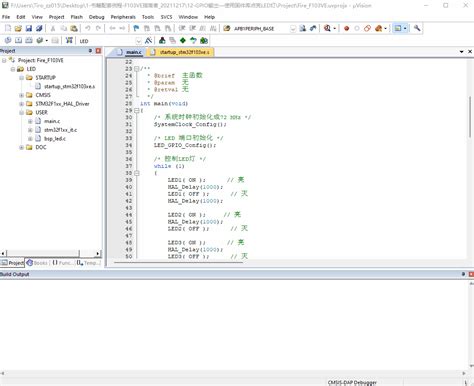Open the APB1PERIPH_BASE find box dropdown
Viewport: 474px width, 386px height.
point(293,29)
